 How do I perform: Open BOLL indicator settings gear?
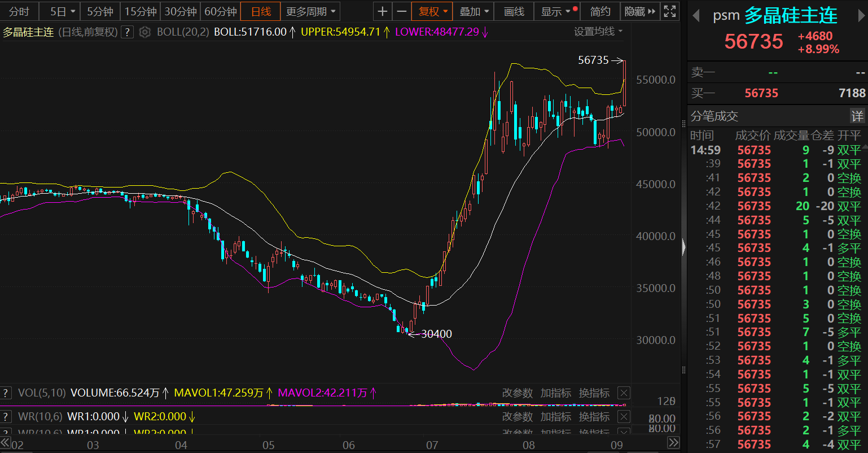[x=145, y=32]
